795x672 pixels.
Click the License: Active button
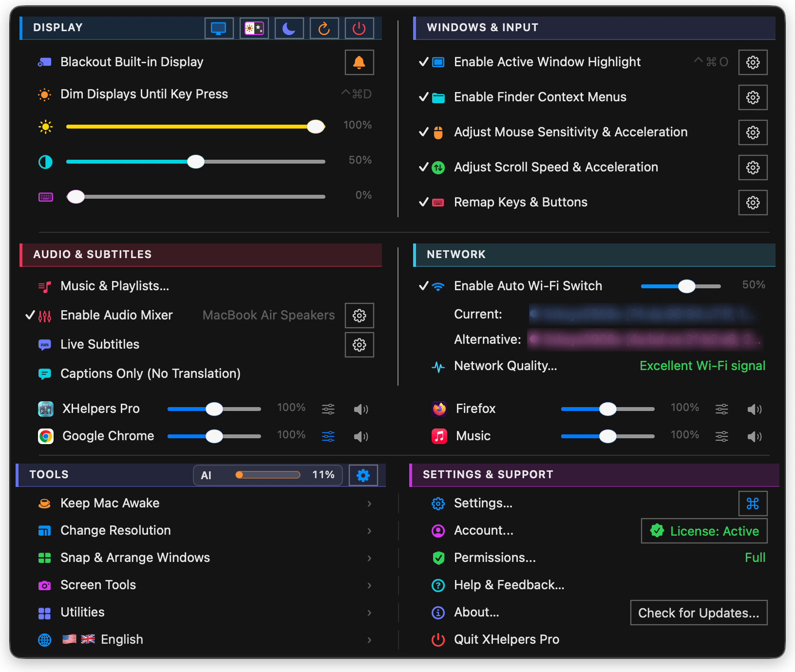(x=704, y=531)
